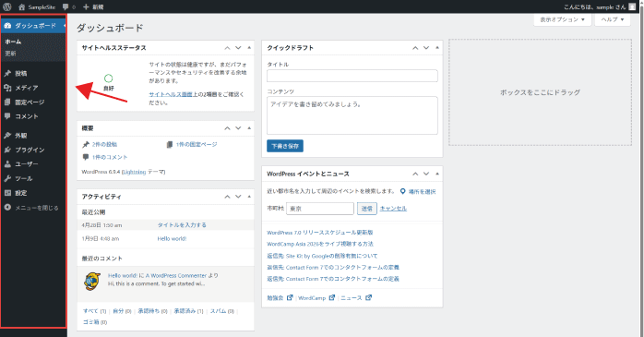Open ホーム submenu item
The image size is (644, 337).
point(13,42)
